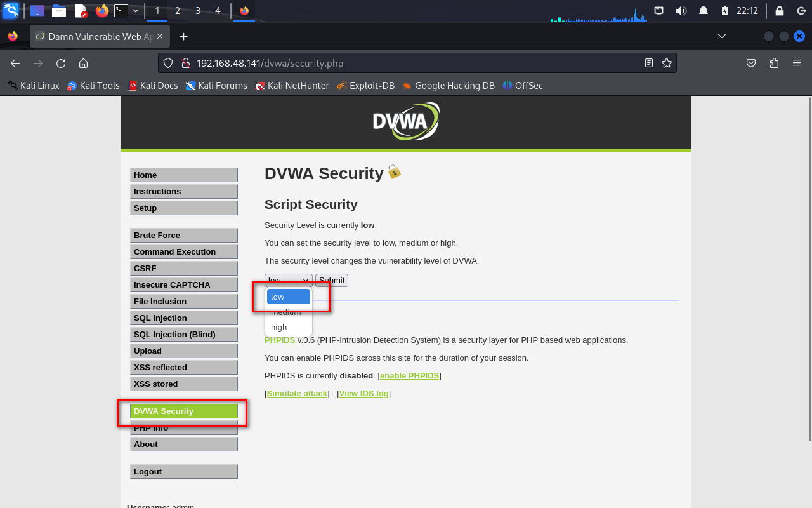812x508 pixels.
Task: Open the Kali NetHunter bookmark
Action: click(x=292, y=85)
